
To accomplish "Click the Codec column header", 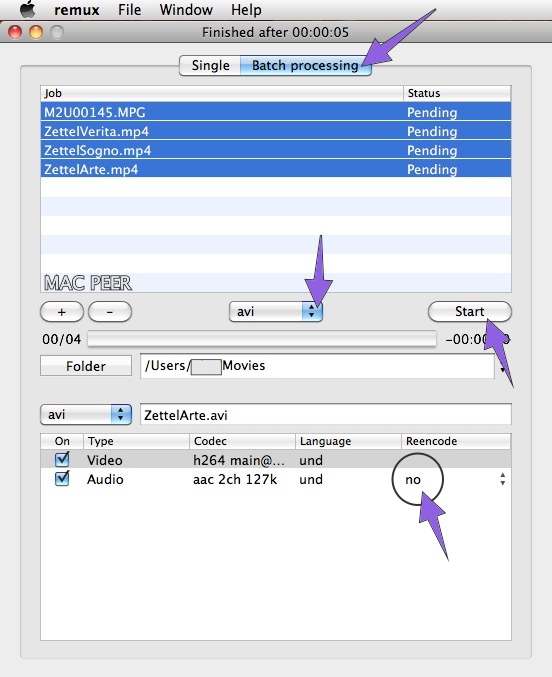I will click(242, 441).
